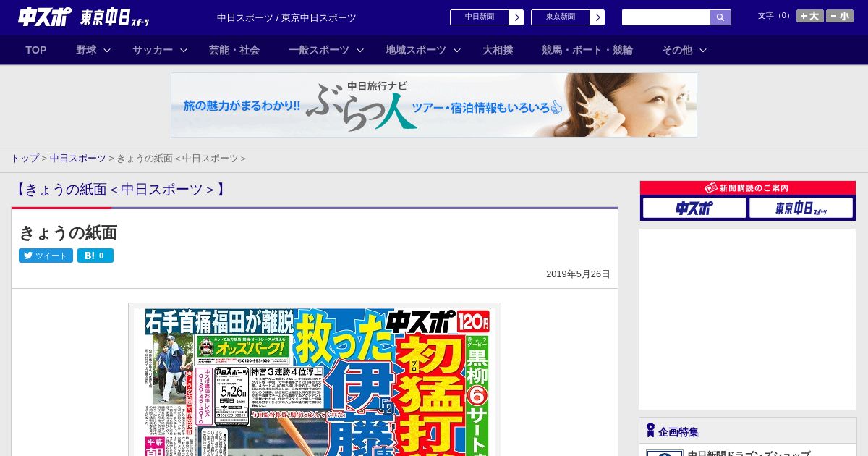Click the arrow next to 東京新聞
Viewport: 868px width, 456px height.
click(597, 17)
